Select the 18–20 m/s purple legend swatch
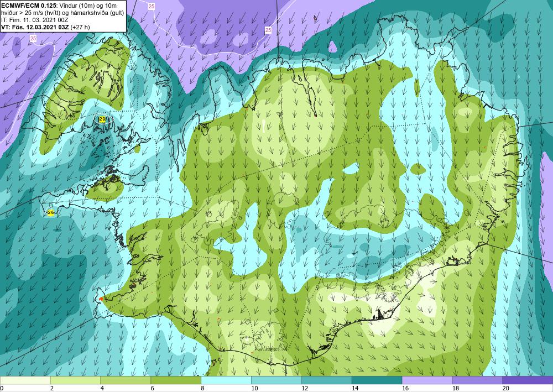This screenshot has height=392, width=553. point(477,380)
